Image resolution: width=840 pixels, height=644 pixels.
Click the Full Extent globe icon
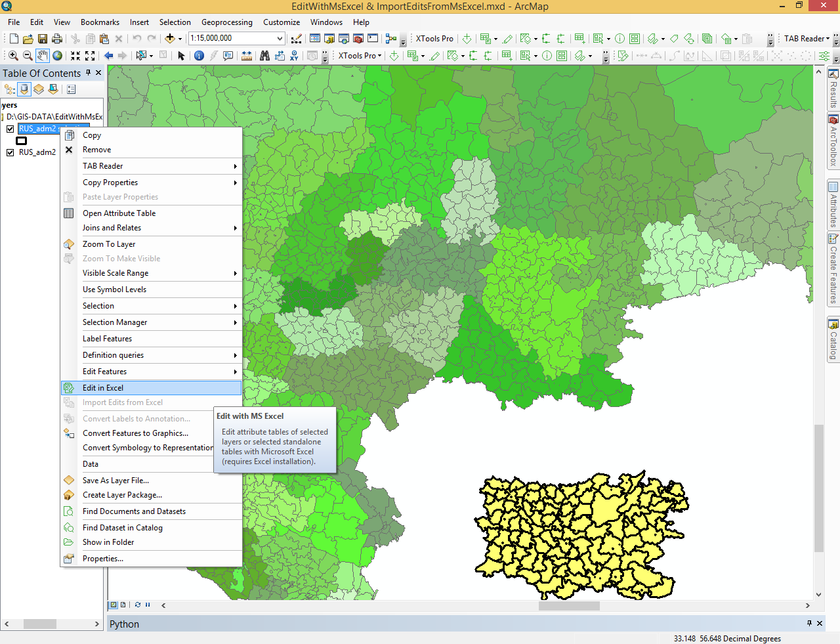(58, 56)
